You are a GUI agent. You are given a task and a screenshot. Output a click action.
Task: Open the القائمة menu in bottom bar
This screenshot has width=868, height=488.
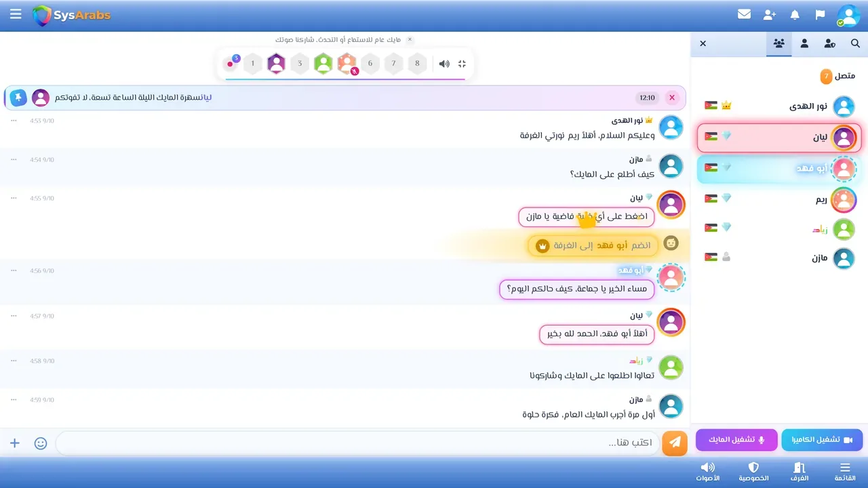[x=845, y=472]
